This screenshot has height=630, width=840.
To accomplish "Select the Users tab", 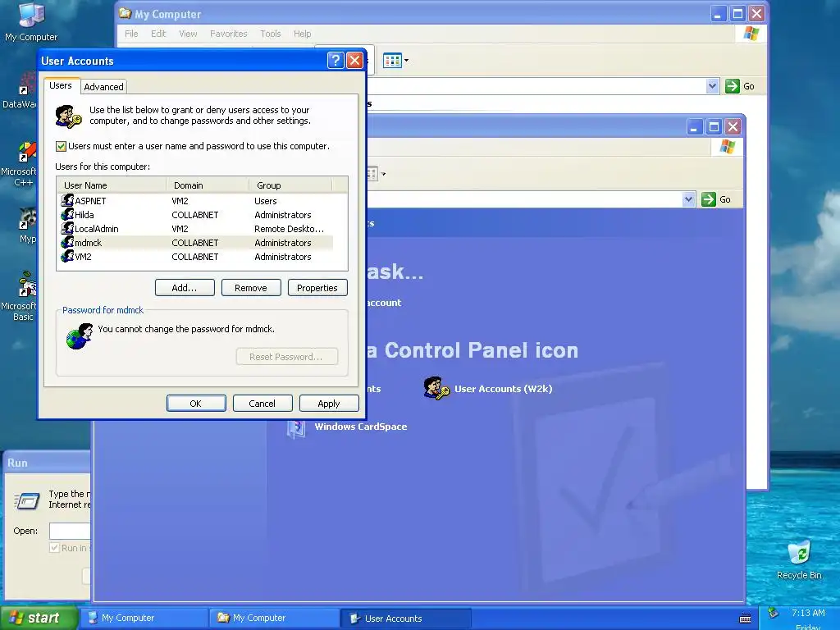I will point(61,85).
